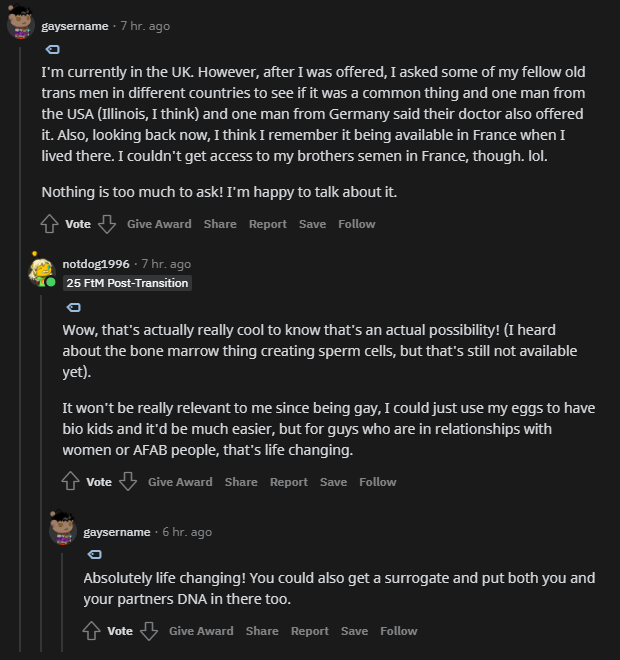Give Award to notdog1996's comment

[x=180, y=482]
